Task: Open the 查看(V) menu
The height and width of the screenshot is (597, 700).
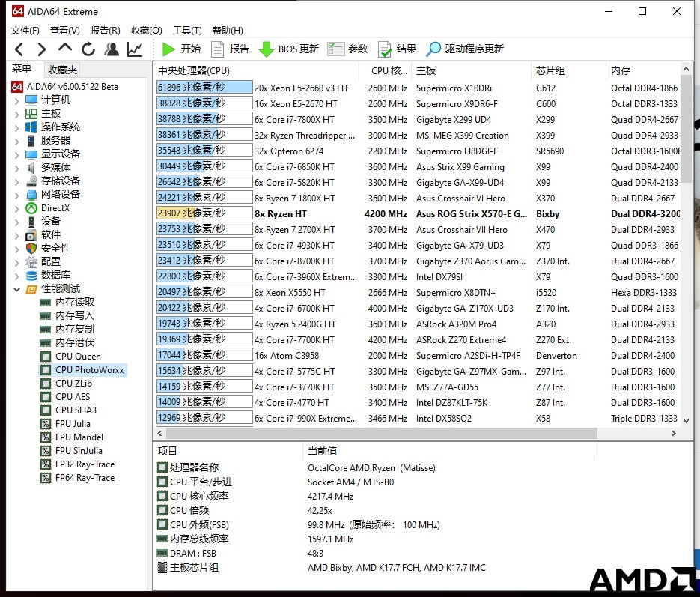Action: 64,31
